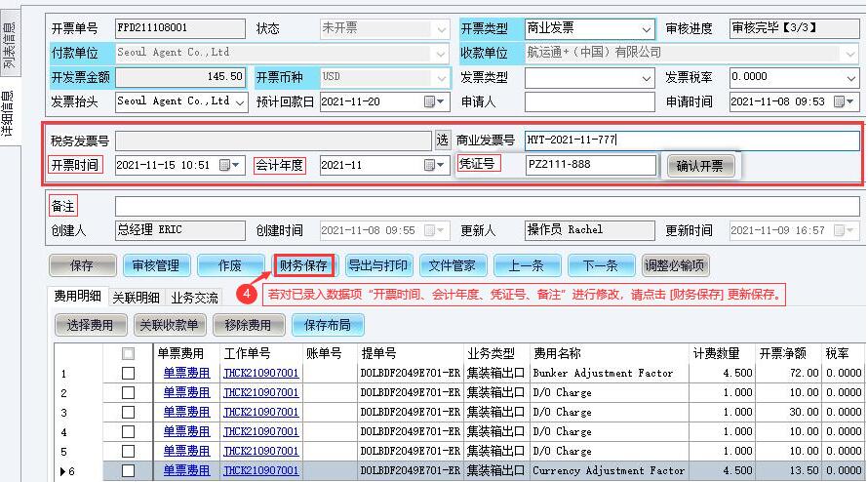Tick the checkbox in row 3

[128, 412]
